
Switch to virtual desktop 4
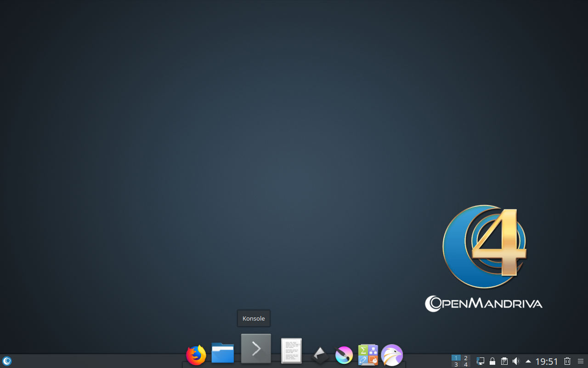466,365
